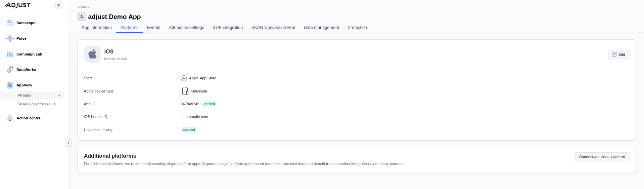Collapse the sidebar with the chevron handle
This screenshot has height=189, width=644.
coord(68,143)
